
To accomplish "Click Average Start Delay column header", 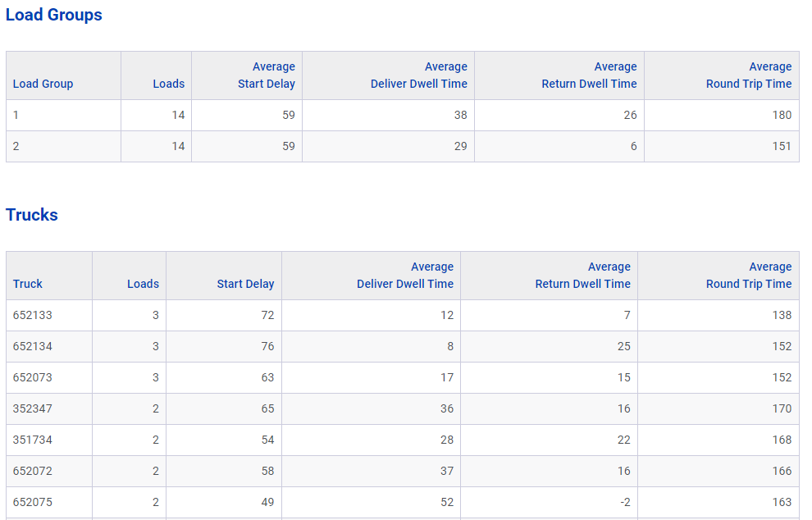I will 267,75.
